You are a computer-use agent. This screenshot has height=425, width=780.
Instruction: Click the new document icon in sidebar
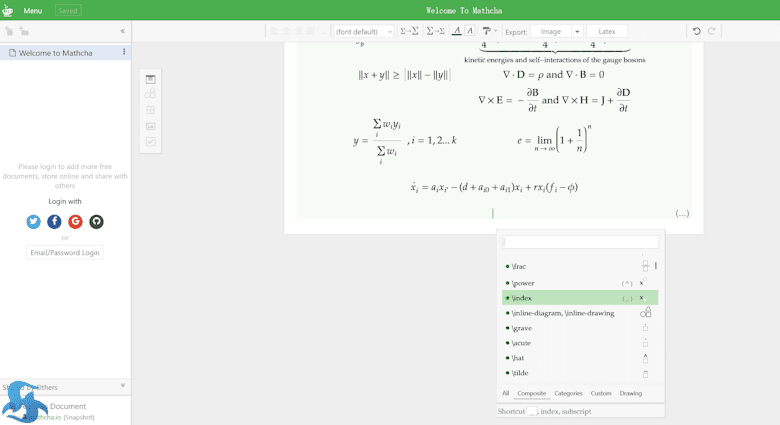point(9,31)
